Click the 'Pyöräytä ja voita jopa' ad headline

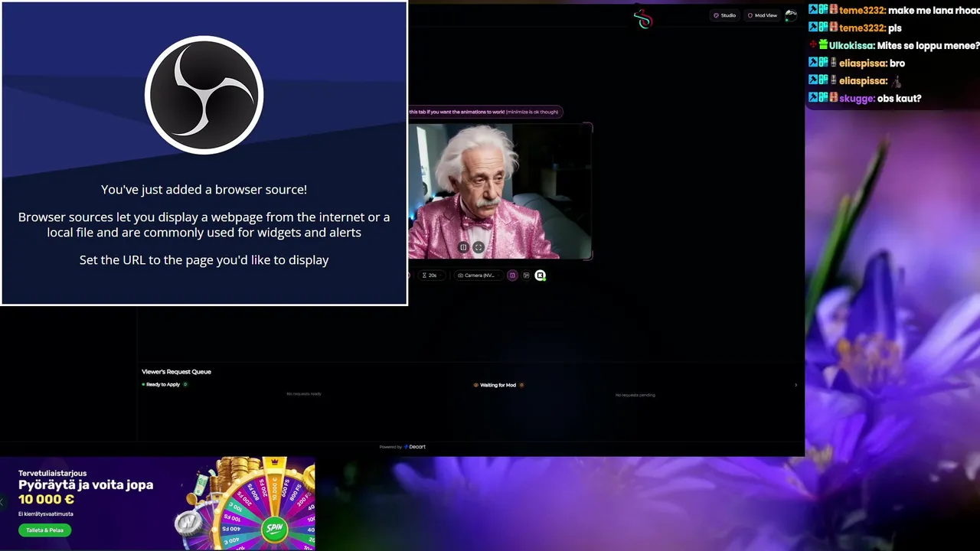click(86, 485)
